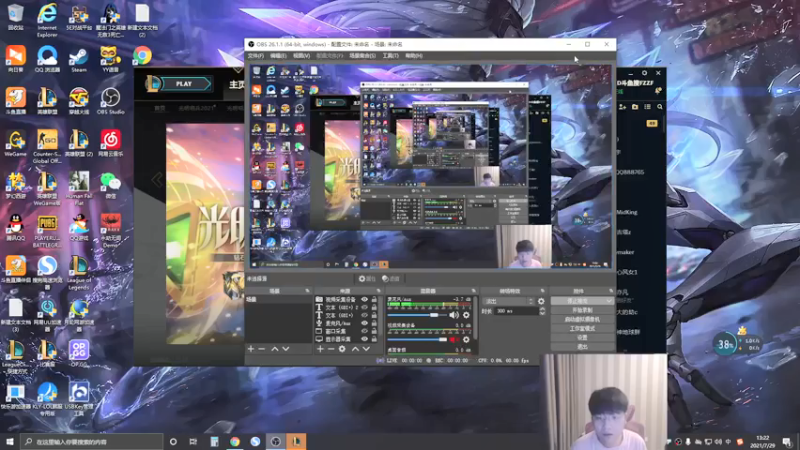The height and width of the screenshot is (450, 800).
Task: Toggle lock on 视频采集设备 source
Action: point(374,299)
